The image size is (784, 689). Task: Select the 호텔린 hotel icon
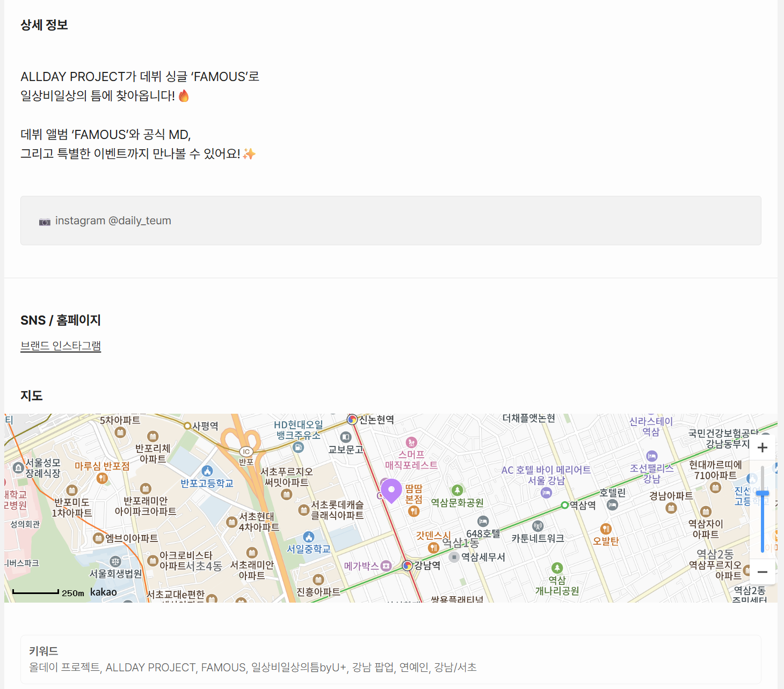612,505
